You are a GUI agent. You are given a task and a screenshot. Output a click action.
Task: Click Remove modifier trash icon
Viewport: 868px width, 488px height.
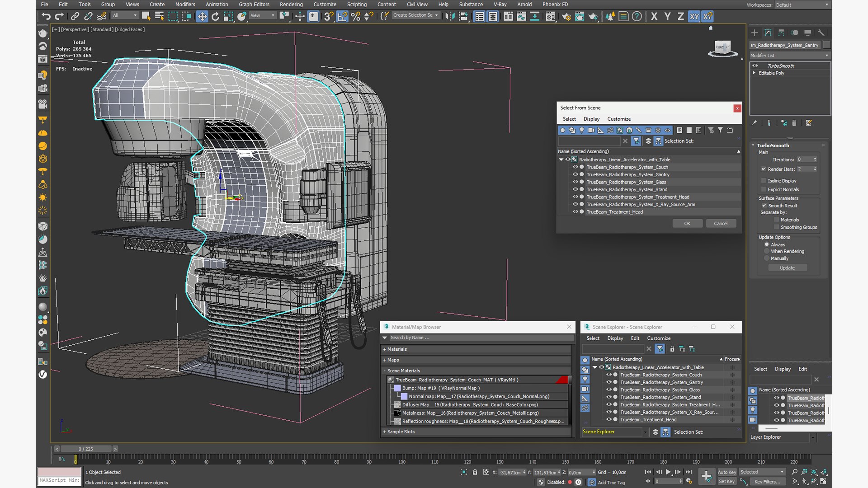(x=794, y=123)
